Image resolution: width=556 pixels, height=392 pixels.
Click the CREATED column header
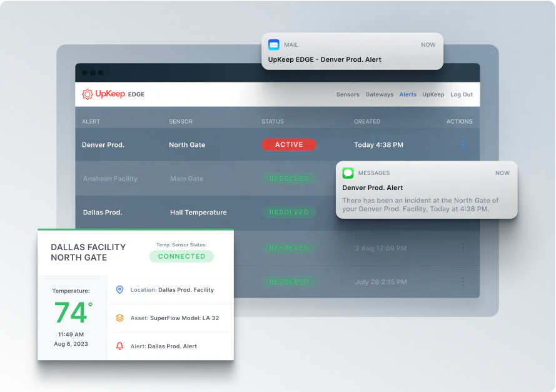click(x=367, y=121)
